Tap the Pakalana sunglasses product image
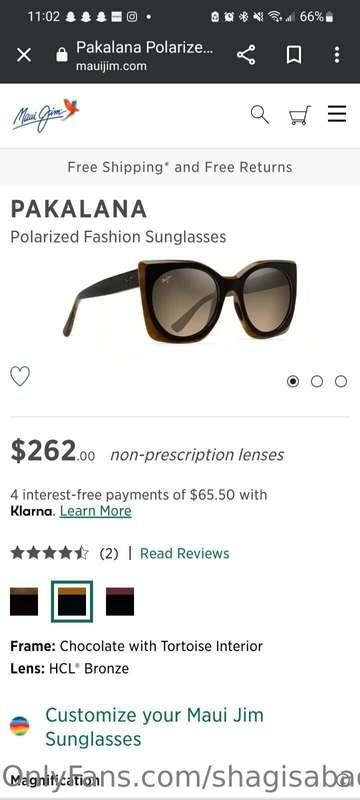The image size is (360, 800). coord(179,299)
